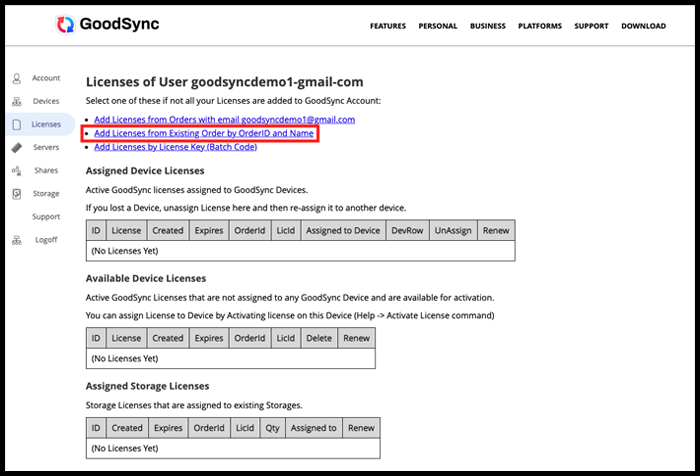The height and width of the screenshot is (476, 700).
Task: Open the Support top navigation item
Action: click(591, 26)
